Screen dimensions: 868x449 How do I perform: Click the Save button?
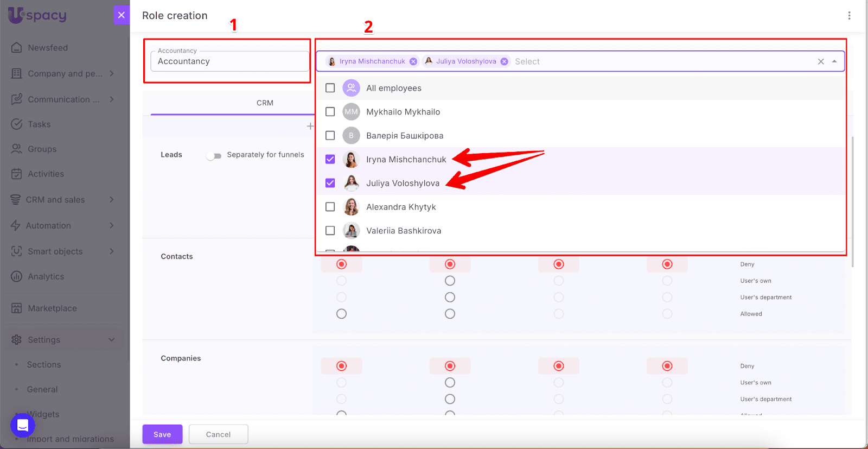point(162,434)
